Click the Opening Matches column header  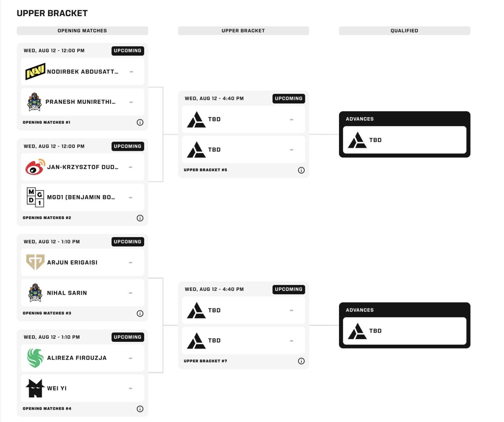(82, 31)
